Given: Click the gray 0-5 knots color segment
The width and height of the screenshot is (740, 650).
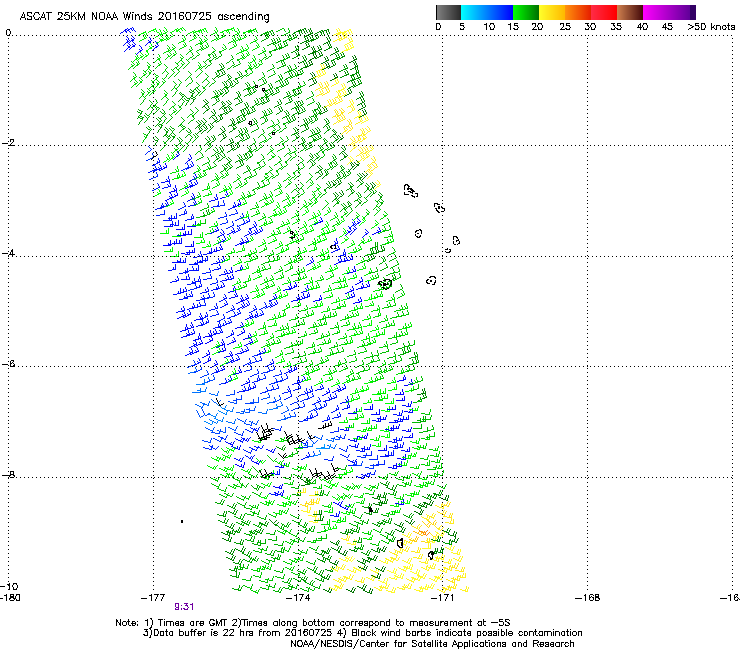Looking at the screenshot, I should [448, 12].
